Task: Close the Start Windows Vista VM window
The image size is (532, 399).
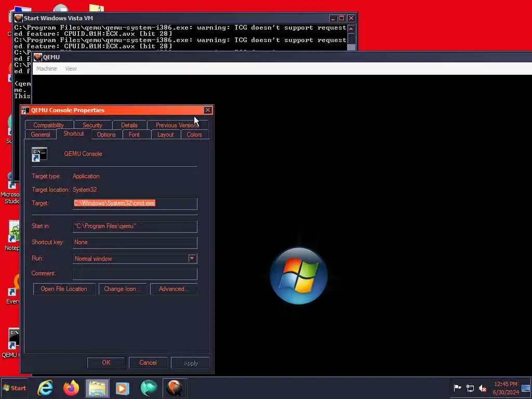Action: tap(351, 18)
